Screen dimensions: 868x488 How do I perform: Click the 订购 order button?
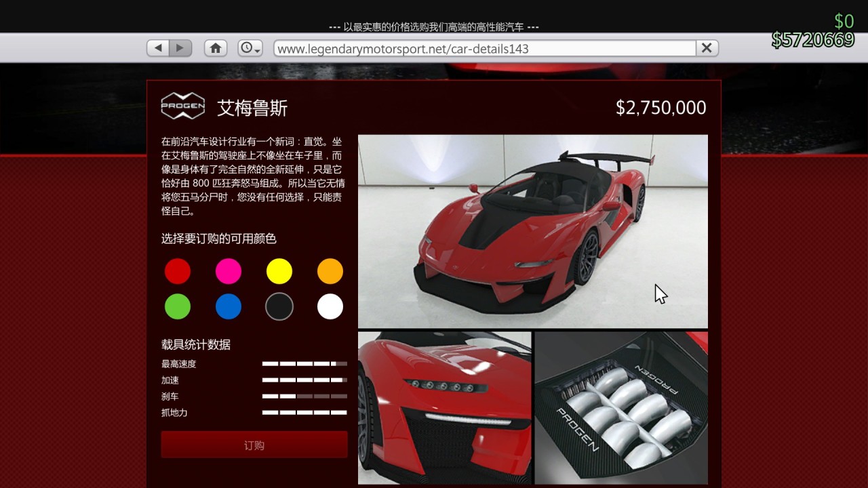254,445
